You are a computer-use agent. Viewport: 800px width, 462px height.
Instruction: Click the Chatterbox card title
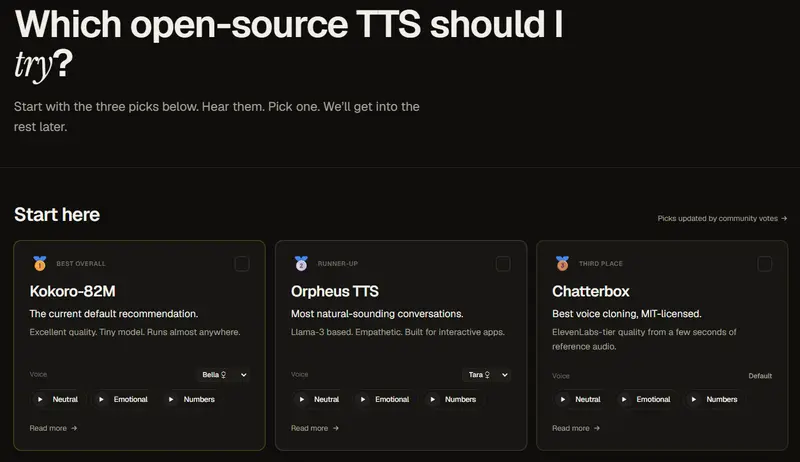pyautogui.click(x=591, y=291)
